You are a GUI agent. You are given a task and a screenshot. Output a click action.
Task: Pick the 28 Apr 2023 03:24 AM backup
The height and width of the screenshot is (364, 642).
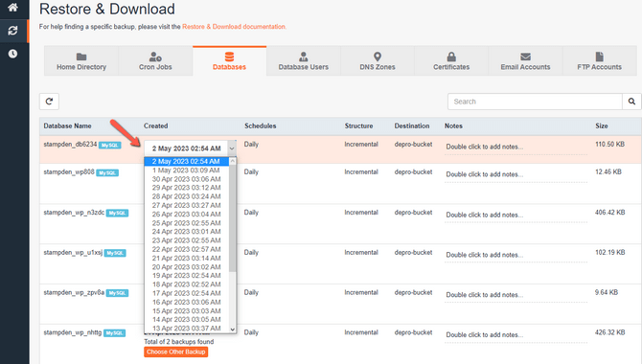tap(186, 196)
